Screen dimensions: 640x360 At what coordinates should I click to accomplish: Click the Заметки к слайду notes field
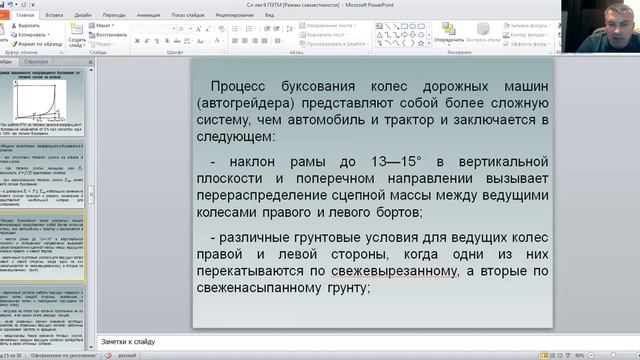pyautogui.click(x=367, y=342)
